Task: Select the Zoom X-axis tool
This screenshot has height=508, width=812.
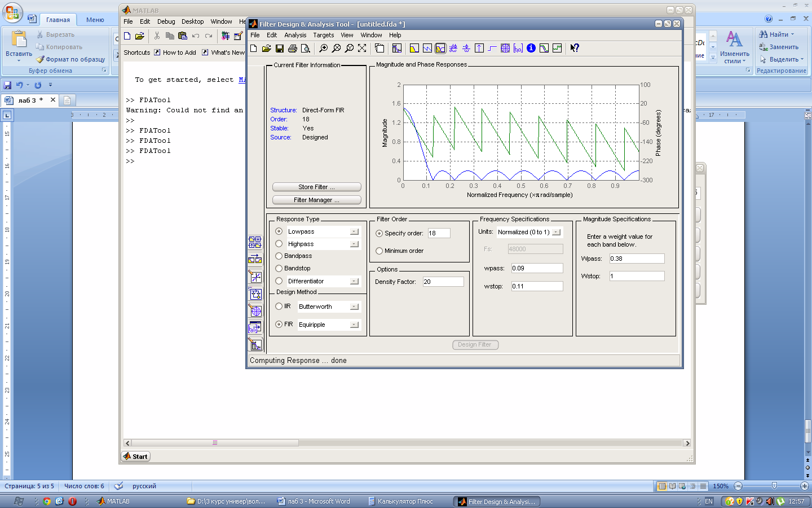Action: (x=336, y=49)
